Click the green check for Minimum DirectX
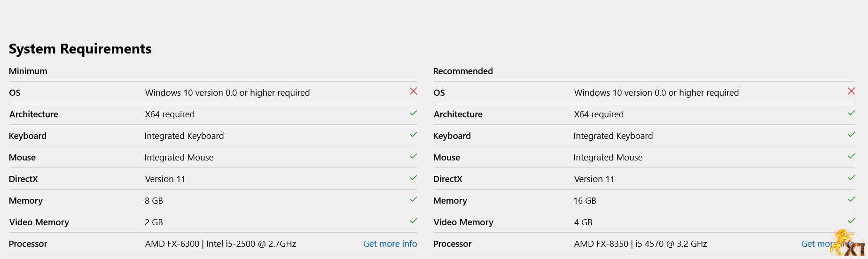The image size is (868, 259). point(413,178)
